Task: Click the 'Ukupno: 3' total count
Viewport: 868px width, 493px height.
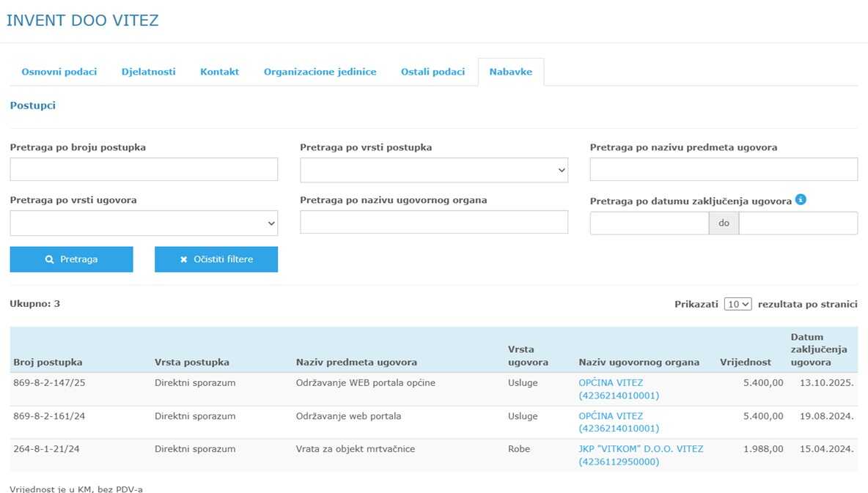Action: [35, 304]
